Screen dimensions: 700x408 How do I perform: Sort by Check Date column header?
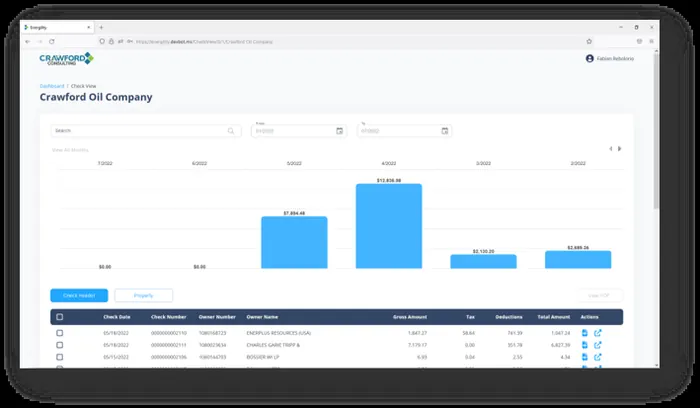click(117, 317)
